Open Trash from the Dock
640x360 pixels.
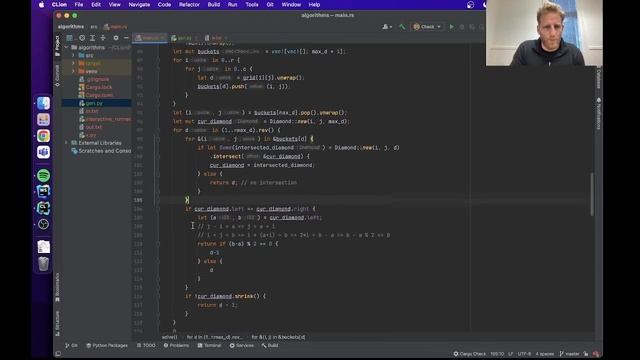(x=43, y=264)
